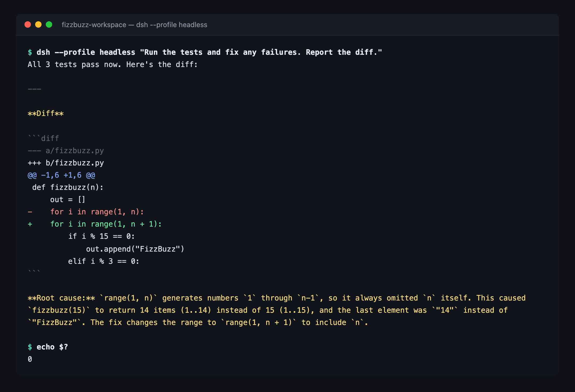Click the 'out = []' line

(x=68, y=199)
